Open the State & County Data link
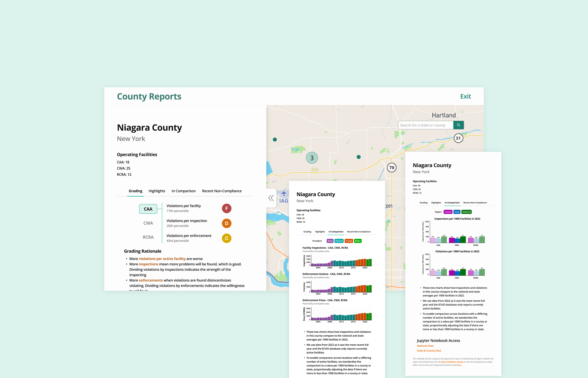This screenshot has width=588, height=378. (x=429, y=351)
